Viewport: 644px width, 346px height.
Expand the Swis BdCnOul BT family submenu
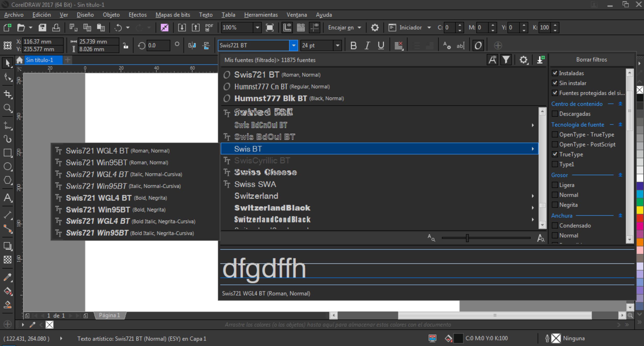coord(533,125)
